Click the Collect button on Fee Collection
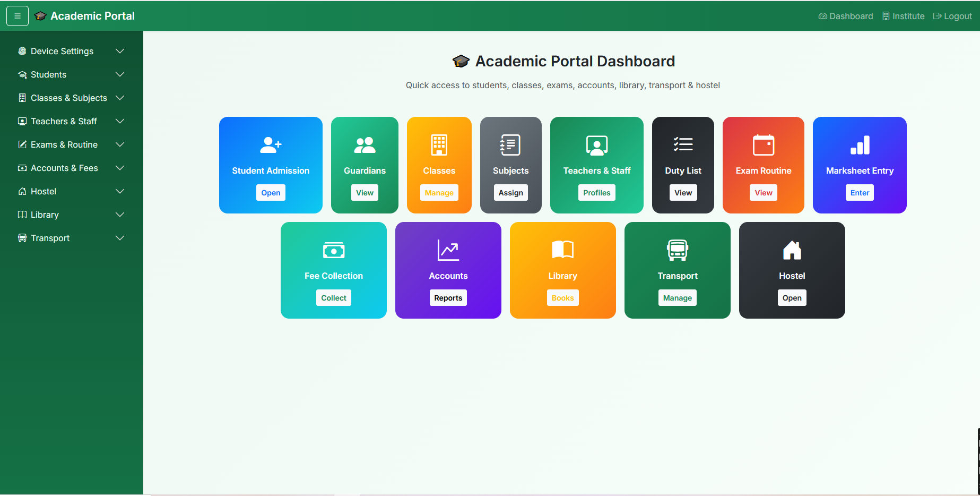The width and height of the screenshot is (980, 496). click(333, 297)
